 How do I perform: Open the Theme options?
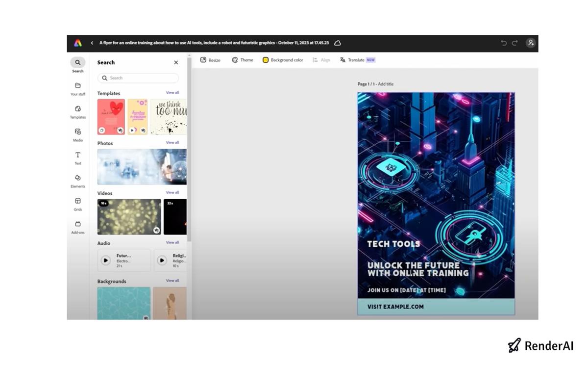coord(242,59)
